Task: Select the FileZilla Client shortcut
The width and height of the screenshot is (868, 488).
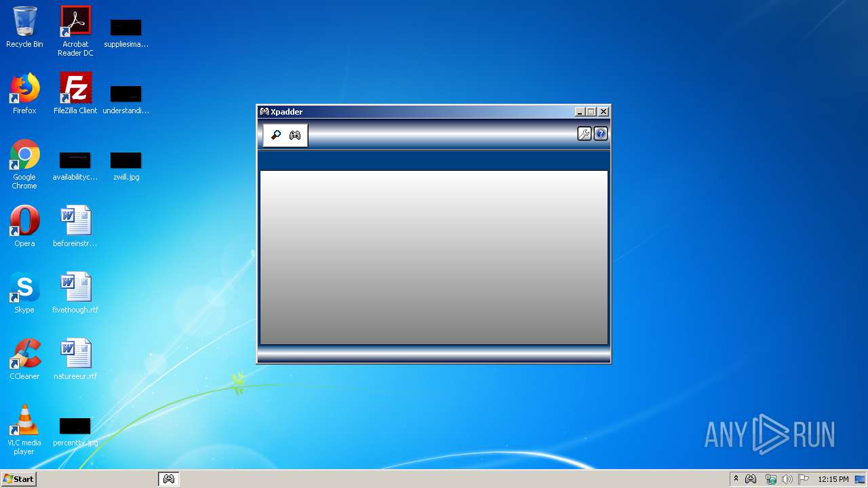Action: (75, 94)
